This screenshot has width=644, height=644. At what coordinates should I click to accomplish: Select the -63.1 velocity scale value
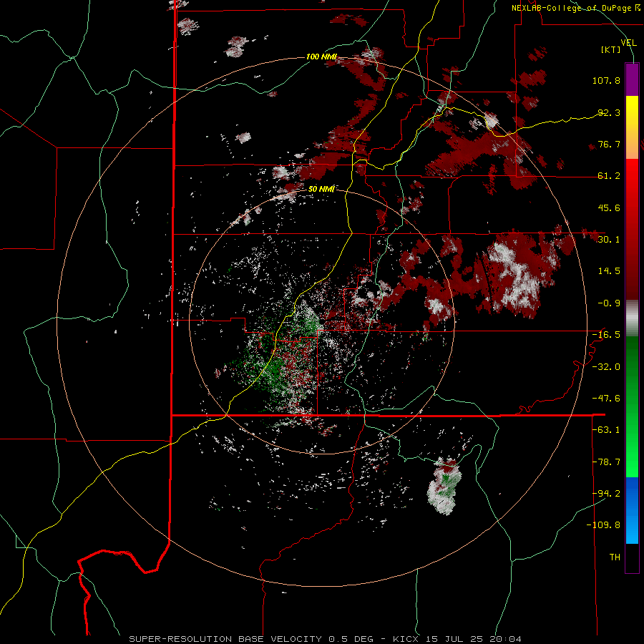click(x=606, y=430)
